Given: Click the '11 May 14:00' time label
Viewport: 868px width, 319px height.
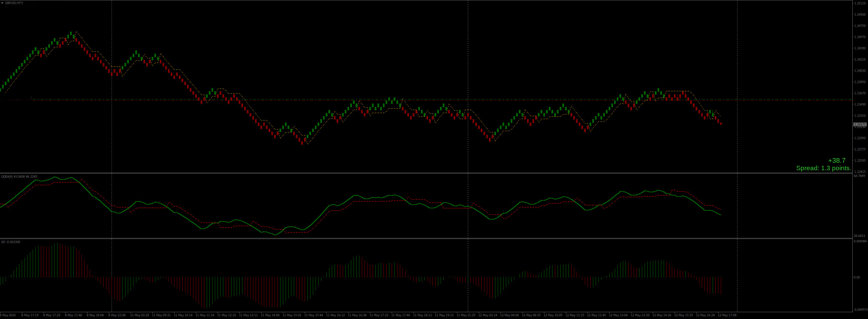Looking at the screenshot, I should pyautogui.click(x=270, y=315).
